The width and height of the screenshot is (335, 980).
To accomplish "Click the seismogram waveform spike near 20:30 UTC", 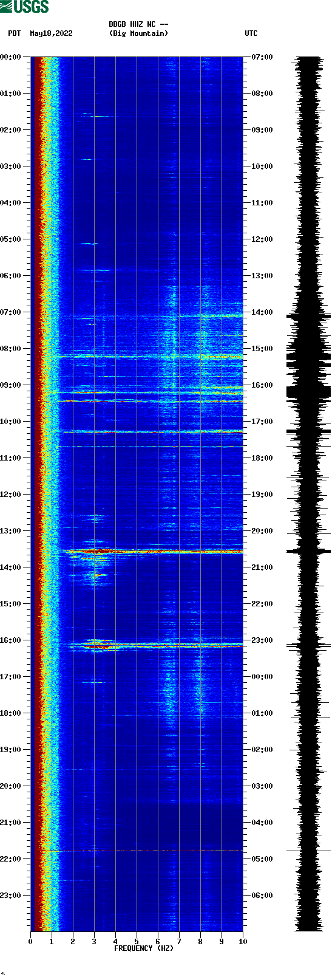I will (308, 552).
